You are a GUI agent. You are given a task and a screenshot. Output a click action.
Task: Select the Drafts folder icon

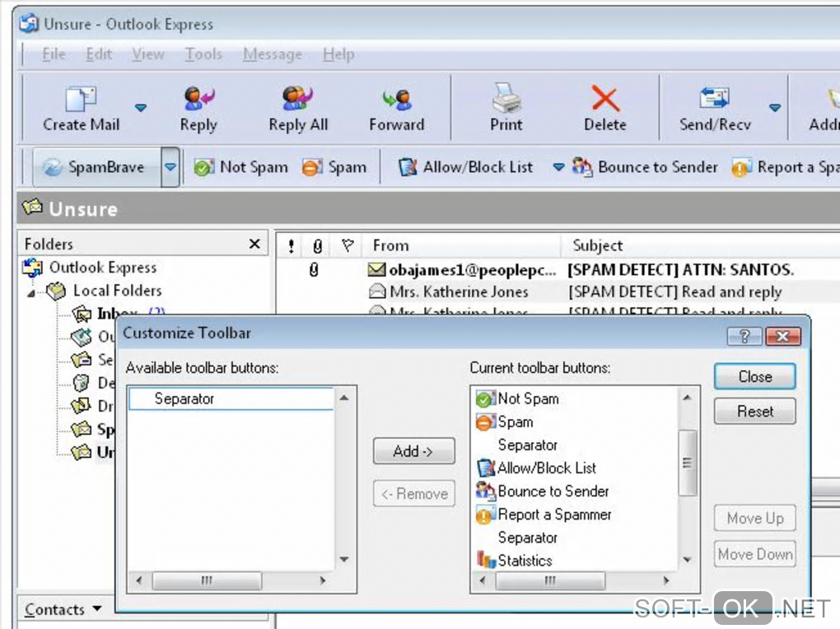click(x=82, y=406)
